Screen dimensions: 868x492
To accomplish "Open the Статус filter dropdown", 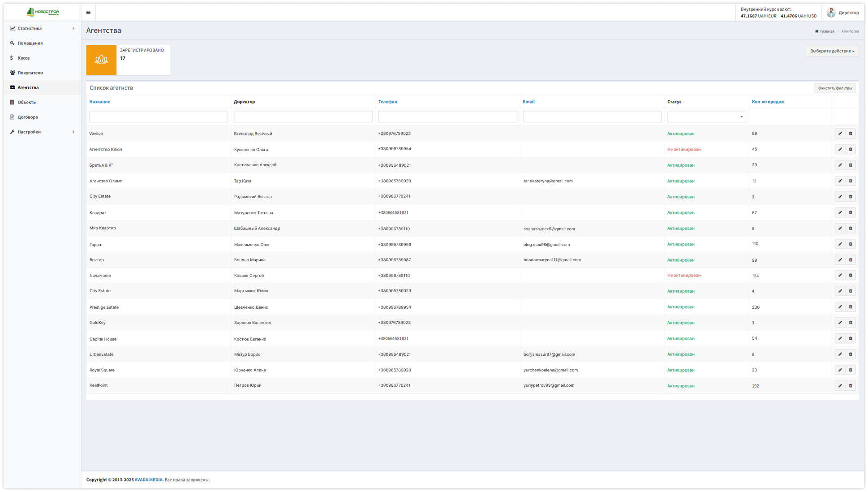I will click(706, 117).
